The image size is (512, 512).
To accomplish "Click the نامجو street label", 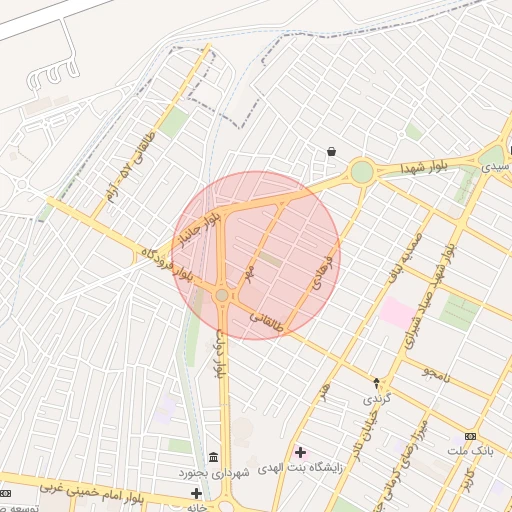I will [x=436, y=374].
